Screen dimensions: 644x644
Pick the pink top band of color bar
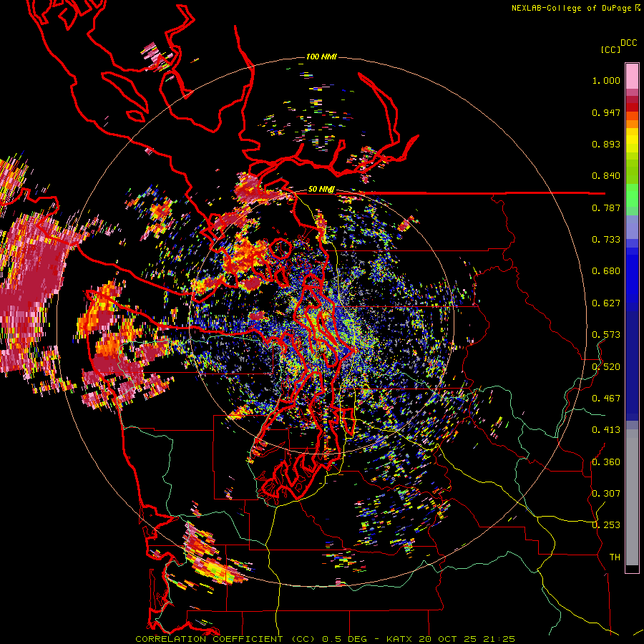pyautogui.click(x=632, y=76)
